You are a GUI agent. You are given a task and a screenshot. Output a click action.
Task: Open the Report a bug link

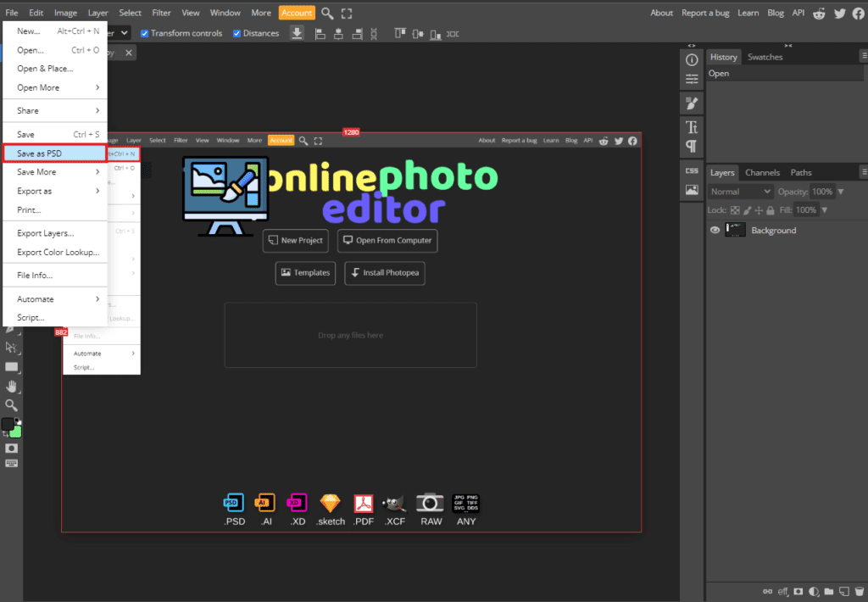704,13
